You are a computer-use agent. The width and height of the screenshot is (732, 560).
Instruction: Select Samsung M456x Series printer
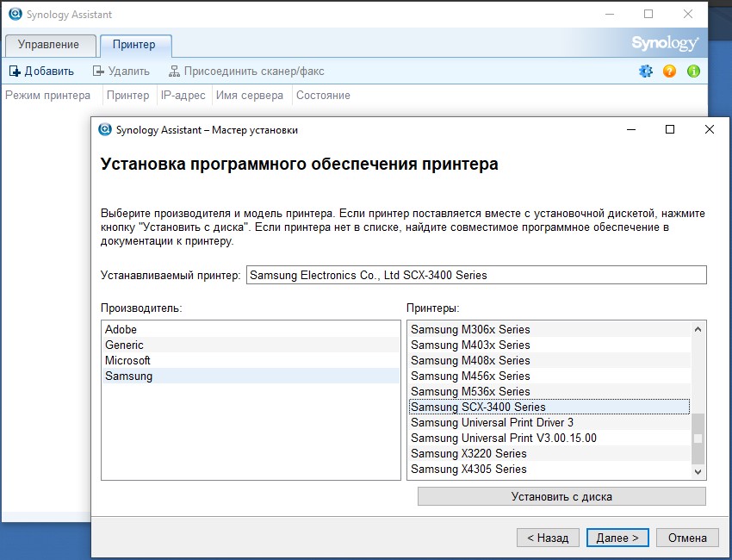[x=549, y=376]
